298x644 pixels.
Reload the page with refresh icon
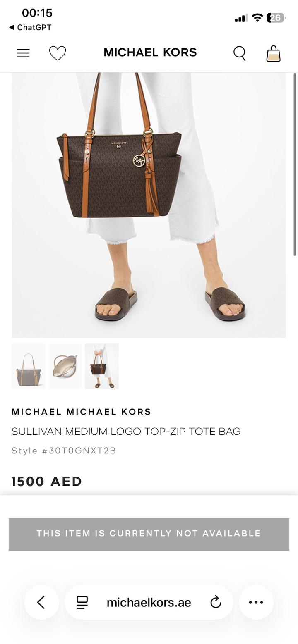click(x=216, y=602)
